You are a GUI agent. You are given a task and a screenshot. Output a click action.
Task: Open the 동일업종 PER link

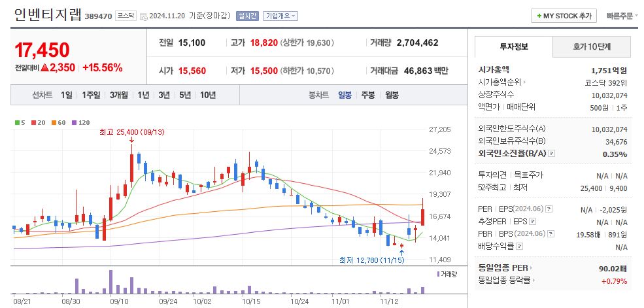tap(503, 268)
